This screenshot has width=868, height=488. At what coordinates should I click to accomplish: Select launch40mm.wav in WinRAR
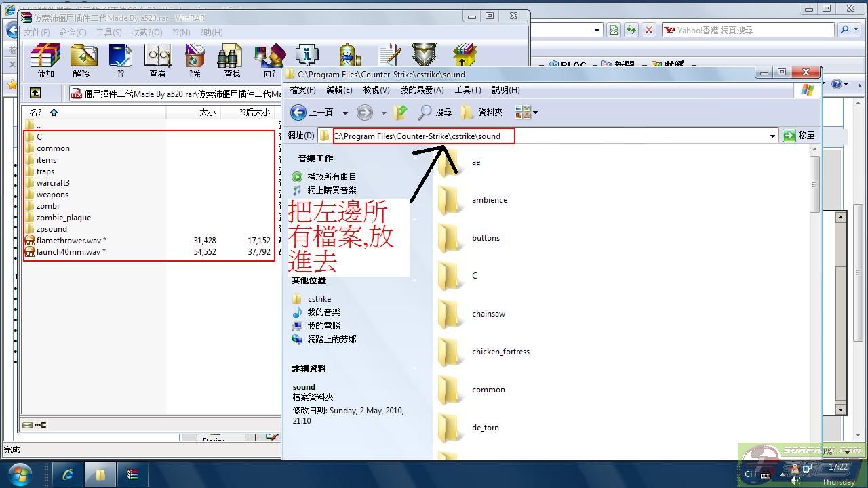click(71, 251)
